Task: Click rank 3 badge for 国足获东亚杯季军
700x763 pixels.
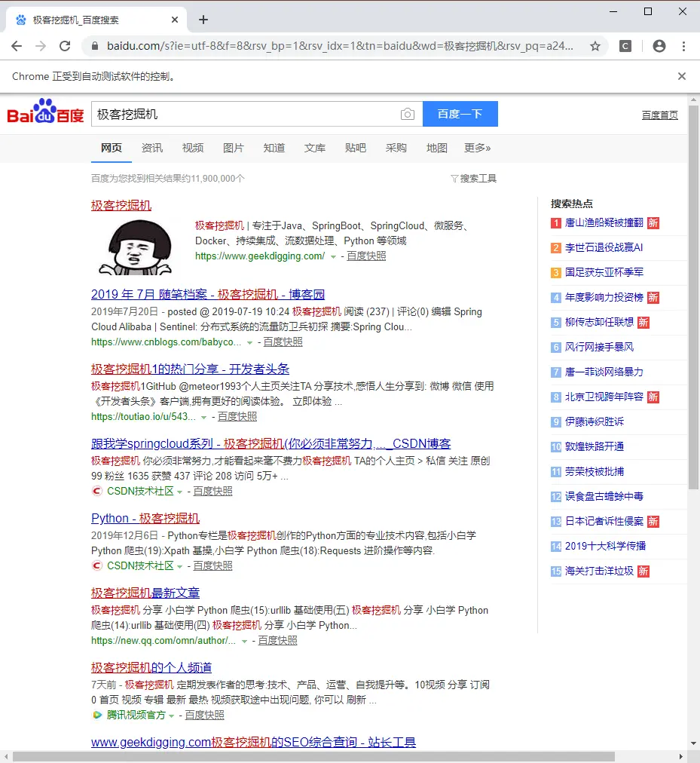Action: click(555, 272)
